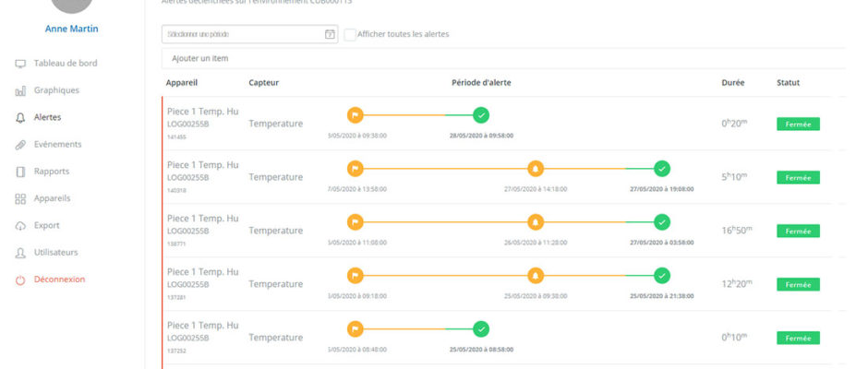Click the green check marker on 0h20m alert
Viewport: 868px width, 369px height.
pos(481,115)
